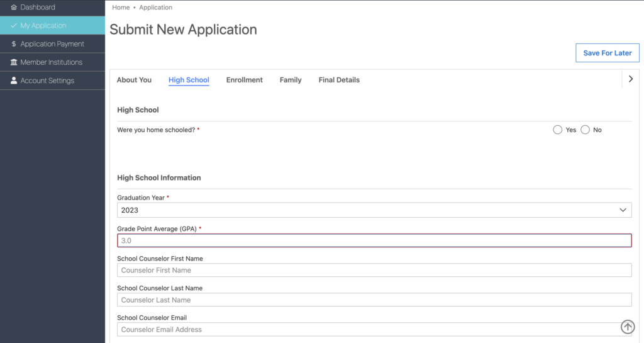Click the checkmark icon beside My Application

(14, 26)
